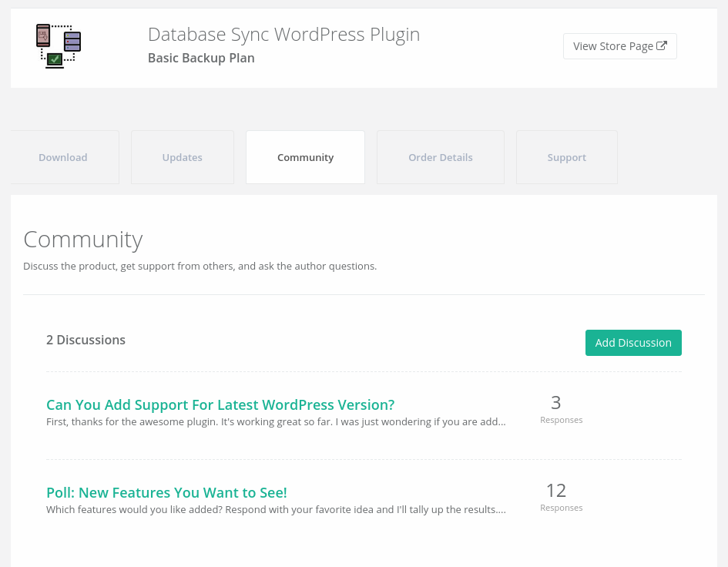Click excerpt 'First, thanks for the awesome plugin'
This screenshot has height=567, width=728.
click(276, 421)
